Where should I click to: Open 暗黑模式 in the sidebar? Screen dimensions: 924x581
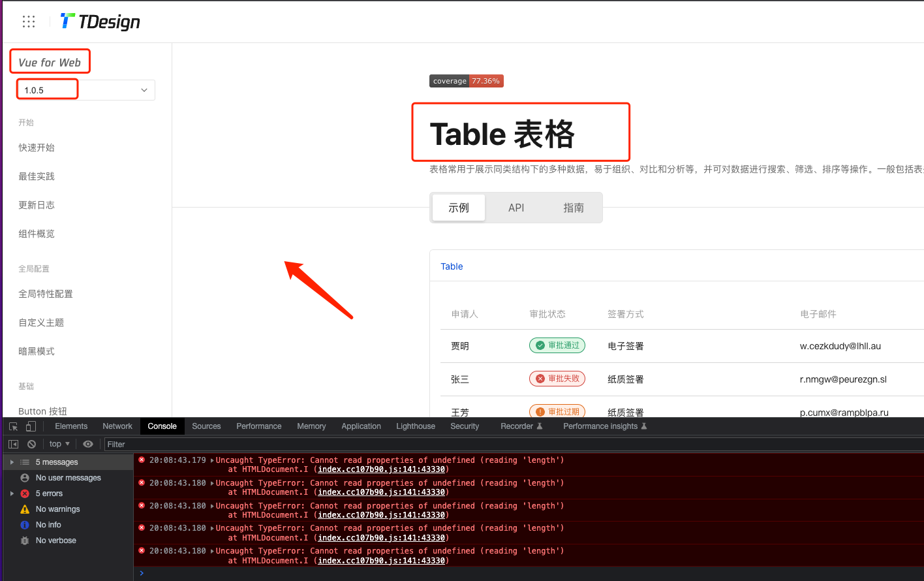click(37, 351)
